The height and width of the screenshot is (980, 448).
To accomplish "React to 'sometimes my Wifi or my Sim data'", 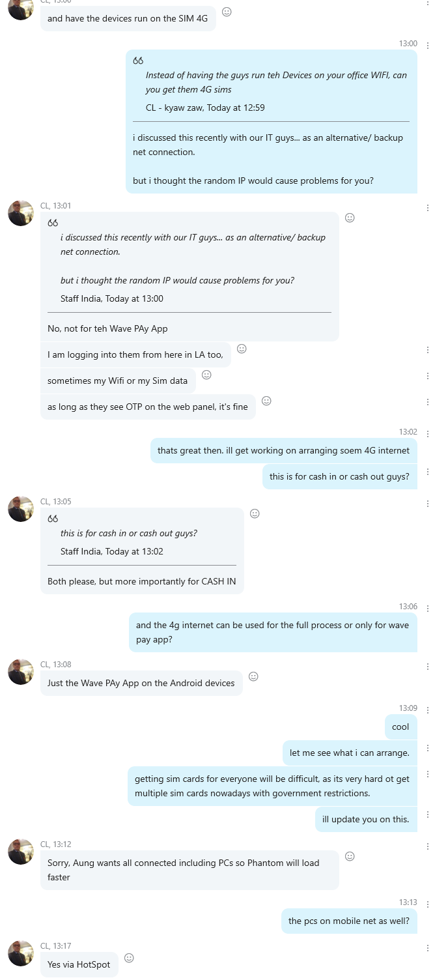I will (206, 375).
